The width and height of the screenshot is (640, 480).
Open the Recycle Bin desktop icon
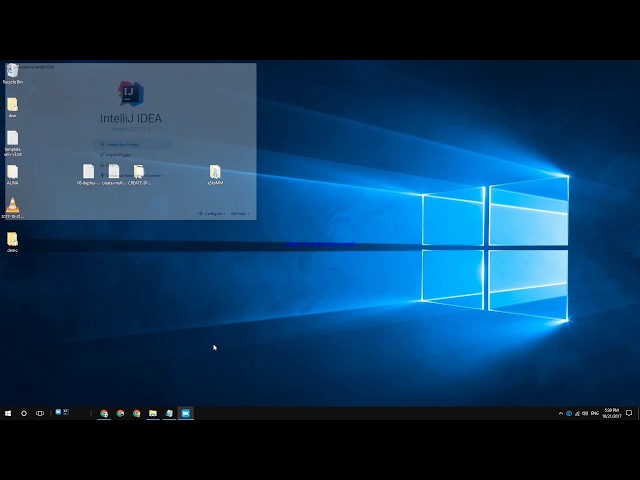coord(12,72)
